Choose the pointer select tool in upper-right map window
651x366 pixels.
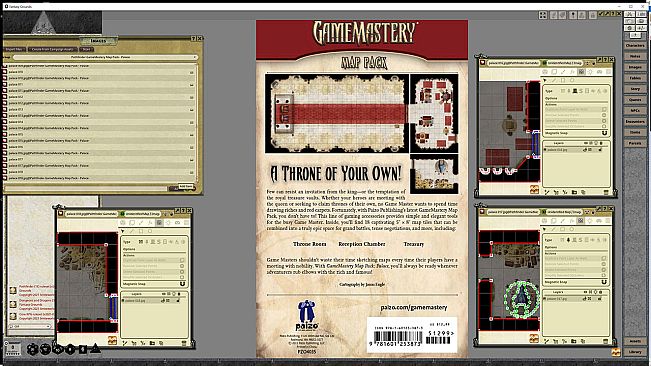point(545,80)
